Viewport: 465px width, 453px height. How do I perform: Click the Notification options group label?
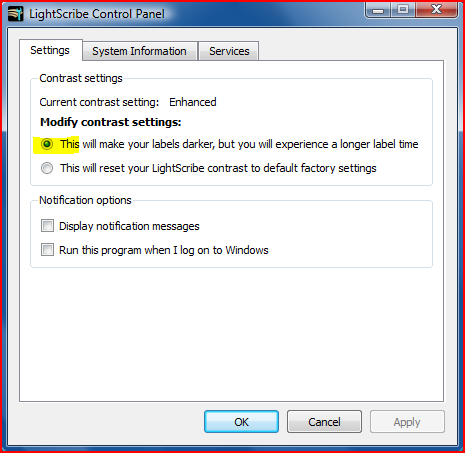[x=85, y=200]
